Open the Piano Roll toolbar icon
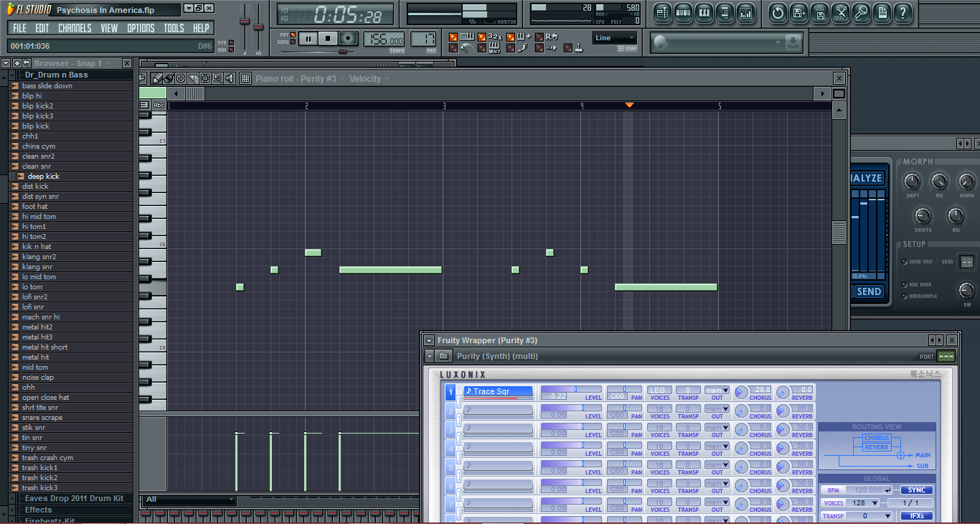 point(704,13)
